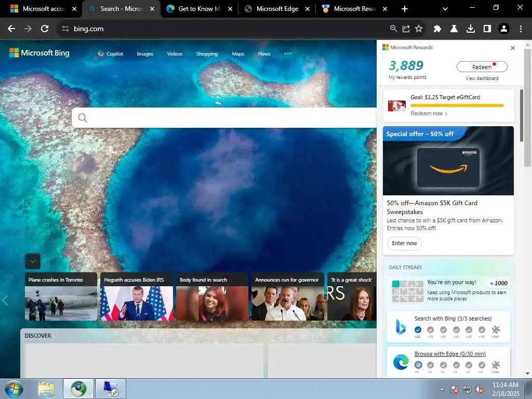The height and width of the screenshot is (399, 532).
Task: Open the three-dot browser menu
Action: pyautogui.click(x=521, y=29)
